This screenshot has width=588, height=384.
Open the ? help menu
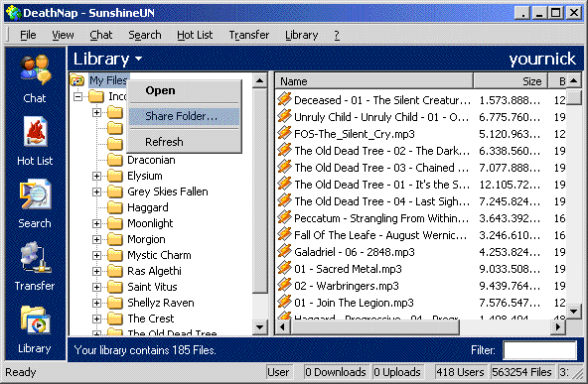pos(337,35)
